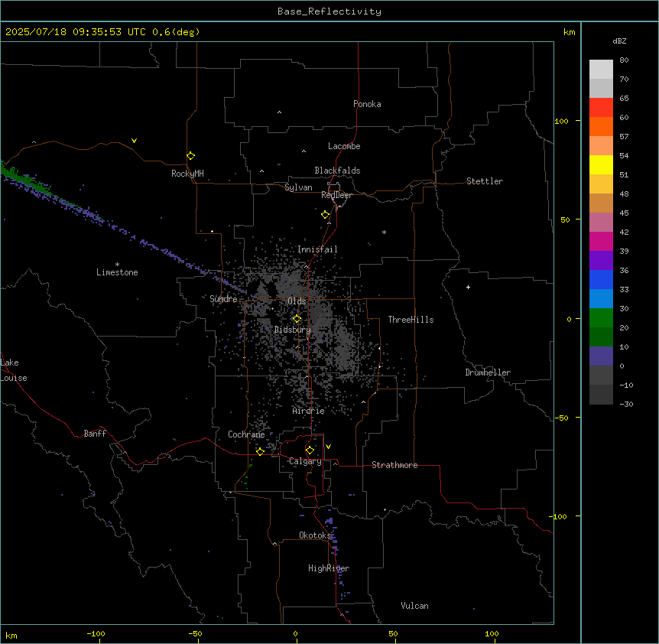659x644 pixels.
Task: Click the dBZ heading above the legend
Action: click(619, 41)
